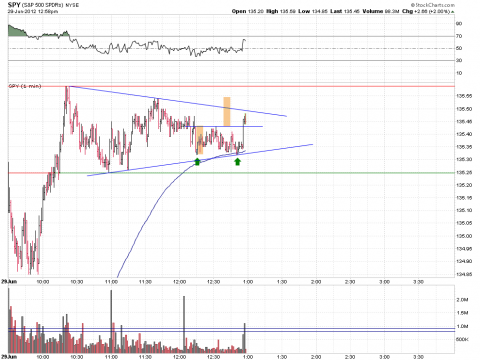Viewport: 480px width, 361px height.
Task: Click the 135.10 price axis label
Action: coord(464,210)
